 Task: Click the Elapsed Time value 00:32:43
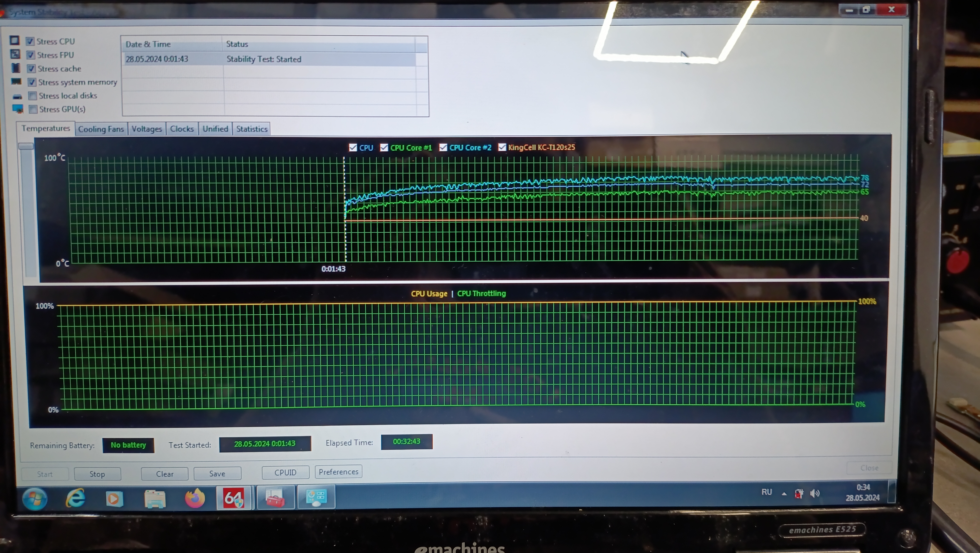[x=407, y=441]
